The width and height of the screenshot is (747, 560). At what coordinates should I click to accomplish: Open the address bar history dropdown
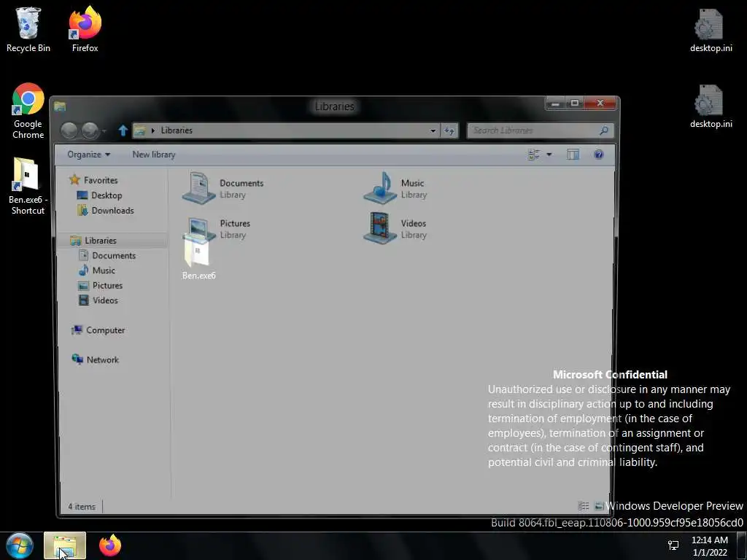coord(433,131)
